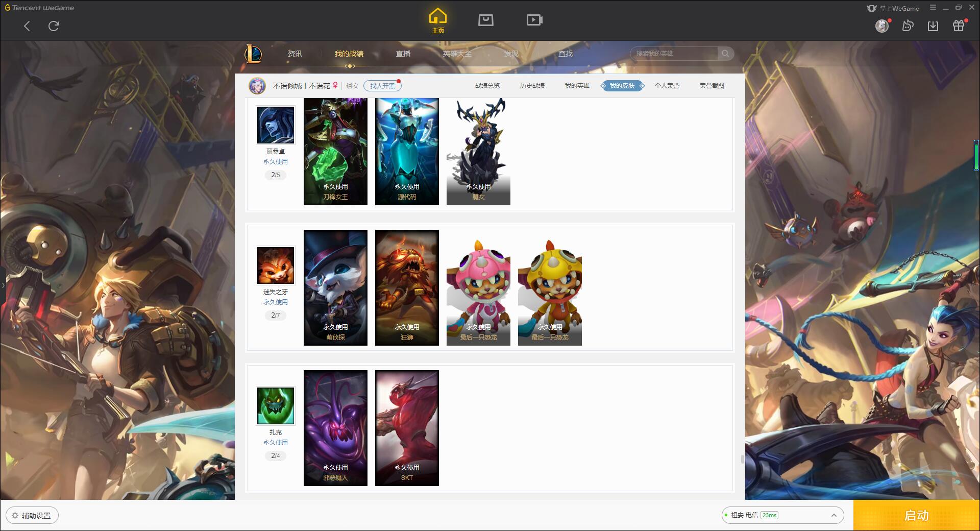This screenshot has width=980, height=531.
Task: Select the 我的皮肤 sub-tab
Action: (x=622, y=86)
